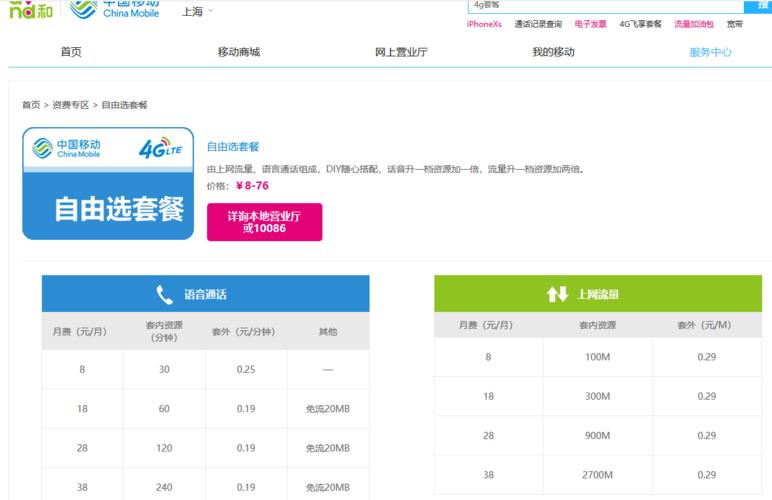Open the 上海 city selector dropdown
The width and height of the screenshot is (772, 500).
tap(197, 12)
